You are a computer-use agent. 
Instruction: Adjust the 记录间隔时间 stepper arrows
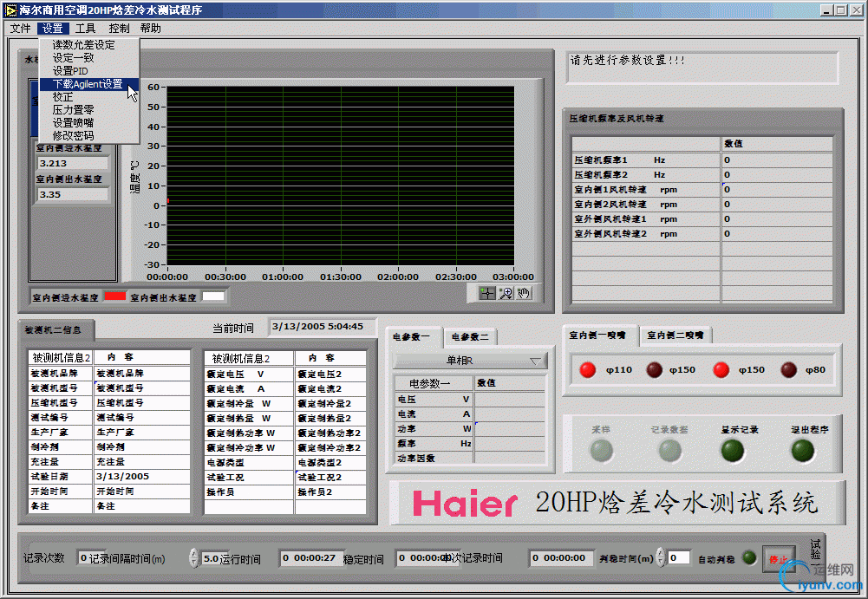[193, 558]
